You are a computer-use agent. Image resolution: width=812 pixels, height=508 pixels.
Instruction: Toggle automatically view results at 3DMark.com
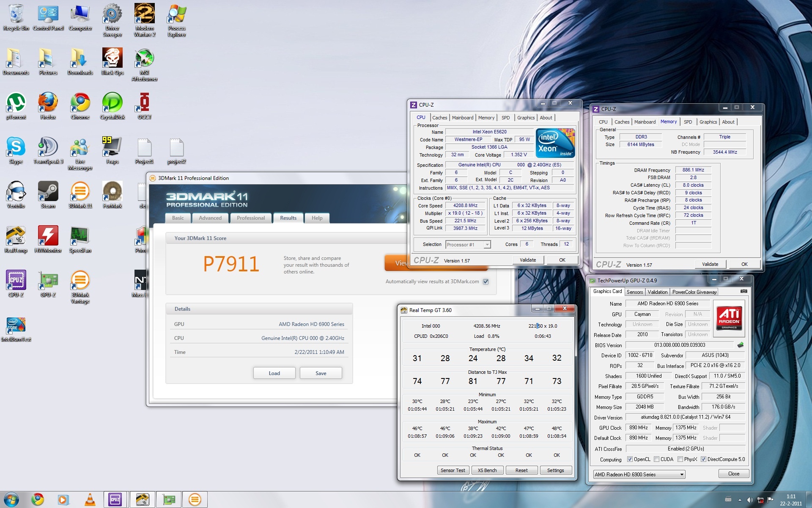click(x=486, y=282)
